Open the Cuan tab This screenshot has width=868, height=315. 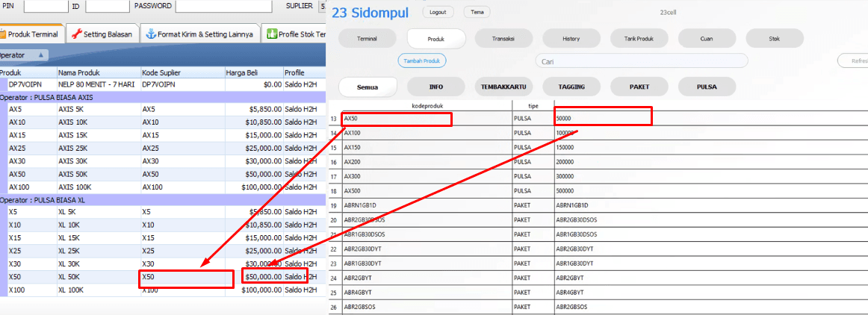pos(706,38)
